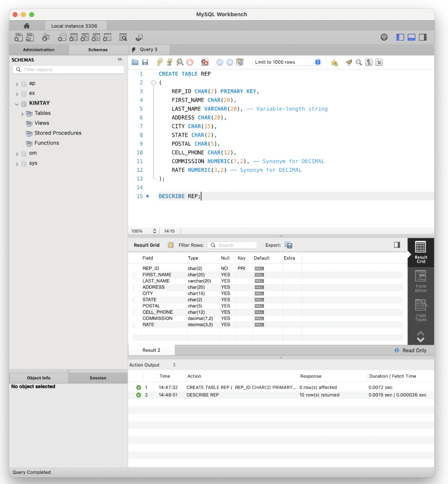Toggle the secondary sidebar visibility
Screen dimensions: 448x484
click(422, 37)
